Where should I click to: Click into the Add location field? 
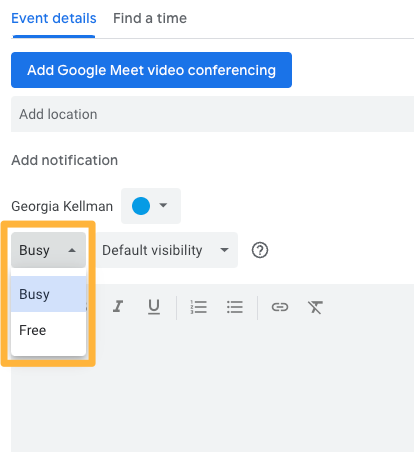point(212,114)
